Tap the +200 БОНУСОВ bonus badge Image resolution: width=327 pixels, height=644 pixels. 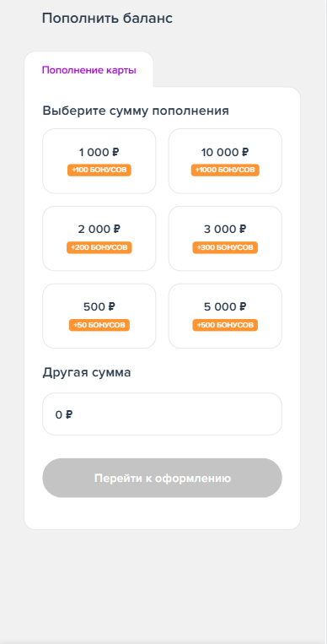(x=99, y=247)
